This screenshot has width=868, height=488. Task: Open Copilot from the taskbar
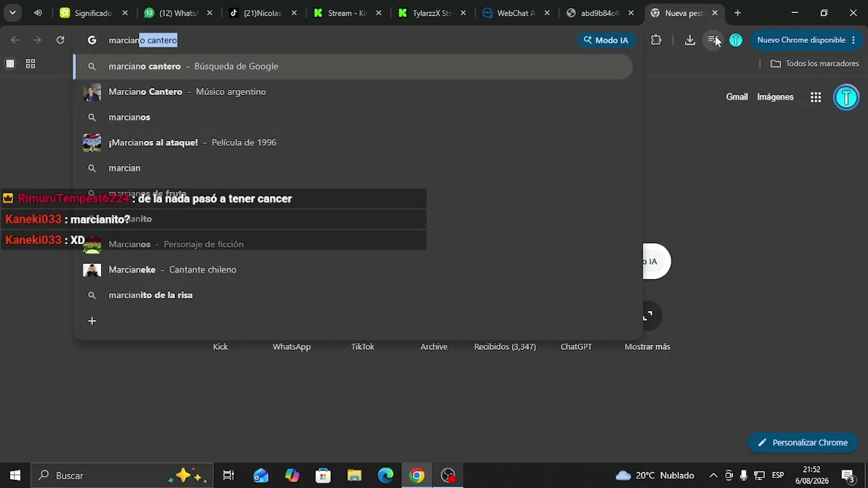292,476
